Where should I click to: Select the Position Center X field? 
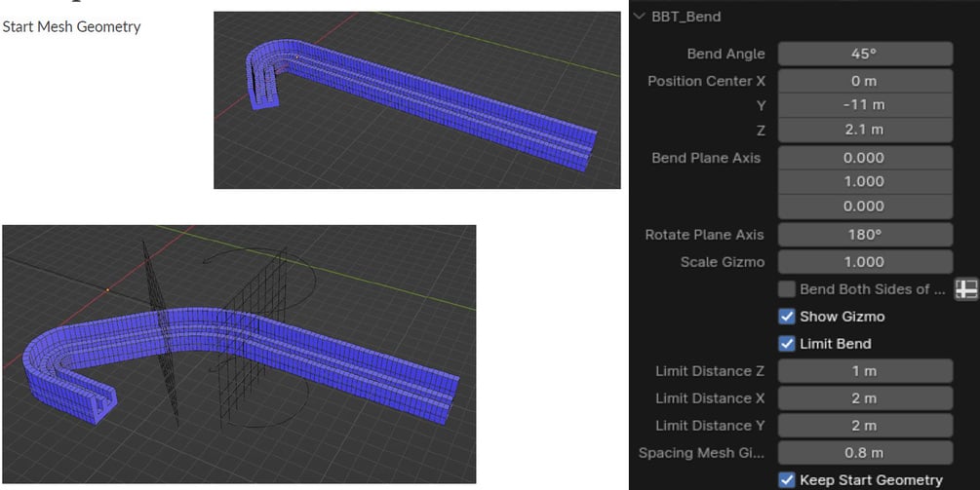pos(865,81)
